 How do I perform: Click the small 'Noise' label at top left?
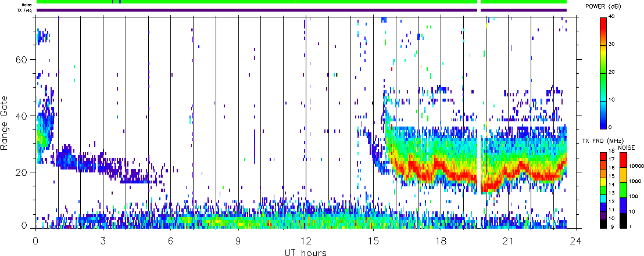(27, 4)
